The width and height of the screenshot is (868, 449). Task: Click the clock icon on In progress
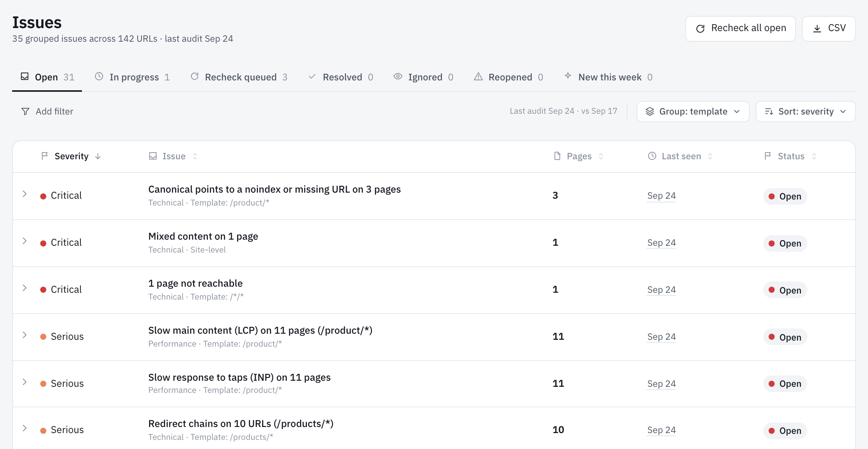point(99,76)
